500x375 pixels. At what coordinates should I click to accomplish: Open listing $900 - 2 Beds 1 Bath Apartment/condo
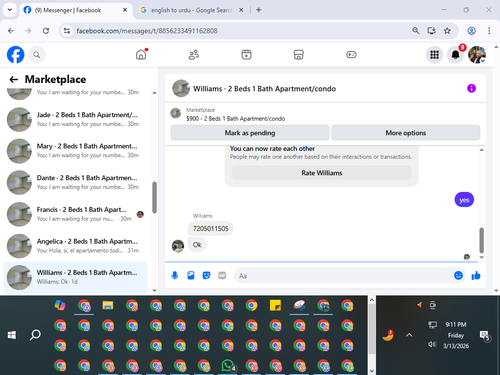235,118
